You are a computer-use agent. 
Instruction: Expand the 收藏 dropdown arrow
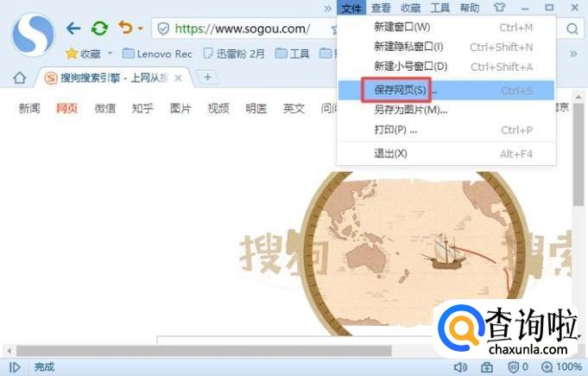[110, 54]
